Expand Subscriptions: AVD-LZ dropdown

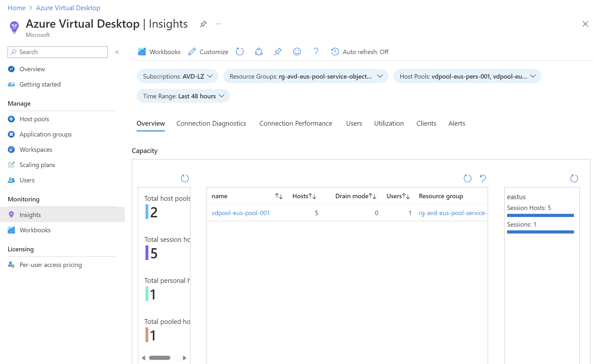point(177,76)
